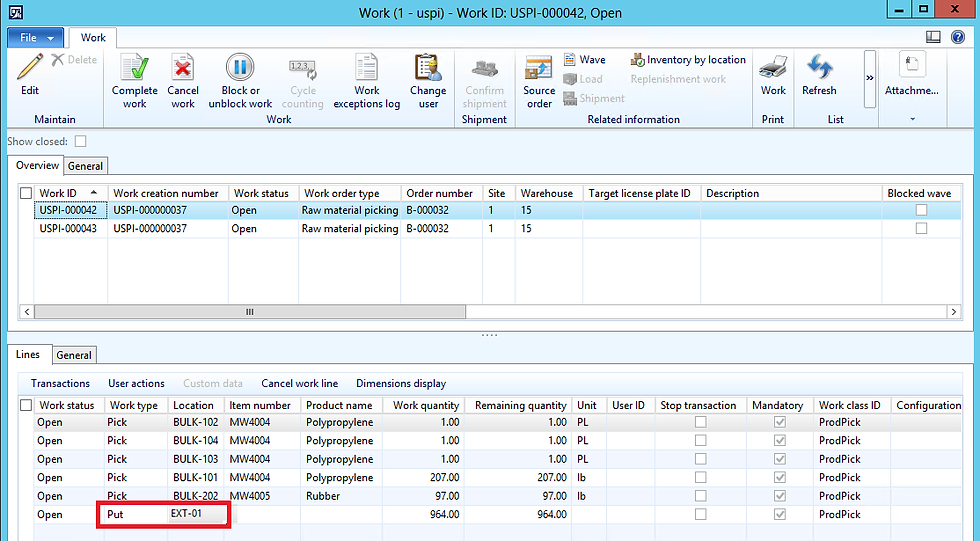The height and width of the screenshot is (541, 980).
Task: Expand ribbon overflow chevron
Action: (869, 78)
